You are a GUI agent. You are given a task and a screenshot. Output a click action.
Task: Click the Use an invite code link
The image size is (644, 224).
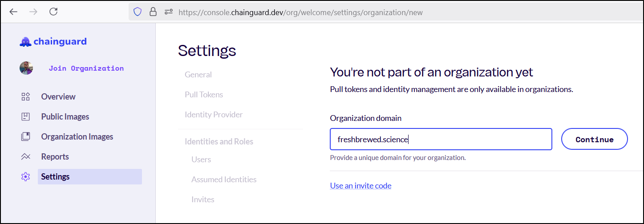pyautogui.click(x=361, y=186)
